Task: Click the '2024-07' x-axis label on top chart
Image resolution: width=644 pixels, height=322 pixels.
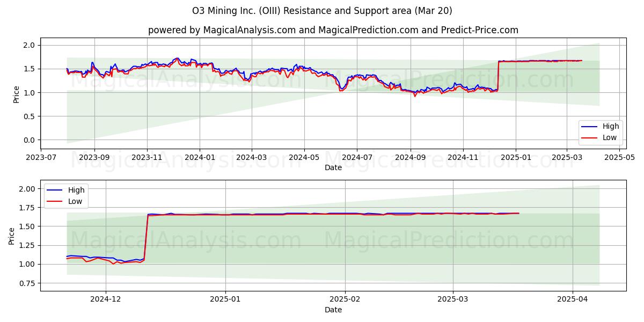Action: point(357,158)
